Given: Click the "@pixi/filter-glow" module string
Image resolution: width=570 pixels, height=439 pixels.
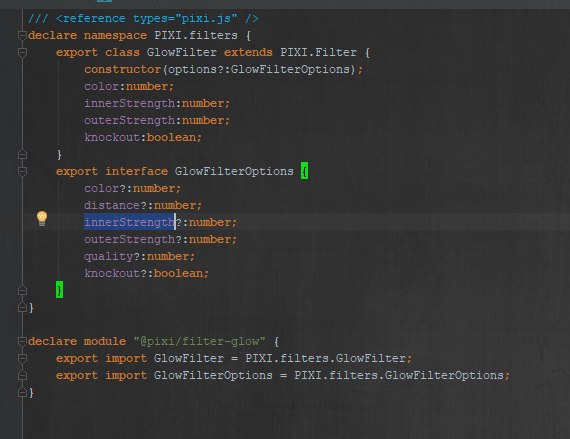Looking at the screenshot, I should (199, 341).
